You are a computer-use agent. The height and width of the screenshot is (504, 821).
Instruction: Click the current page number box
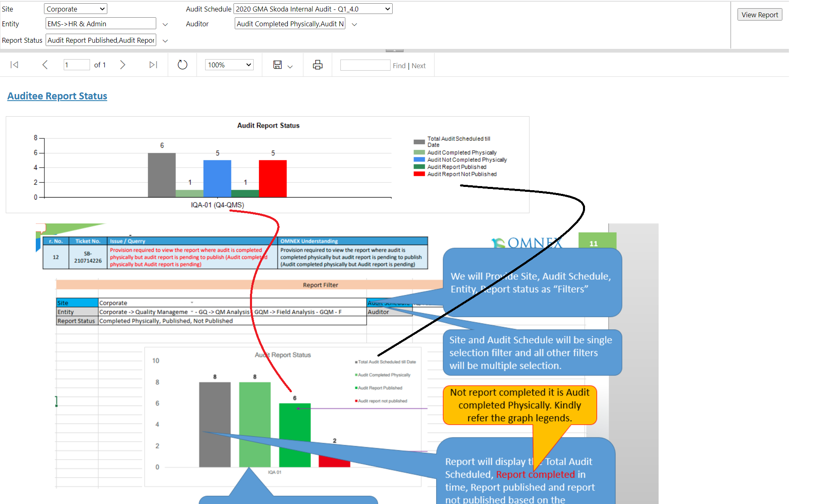point(77,64)
